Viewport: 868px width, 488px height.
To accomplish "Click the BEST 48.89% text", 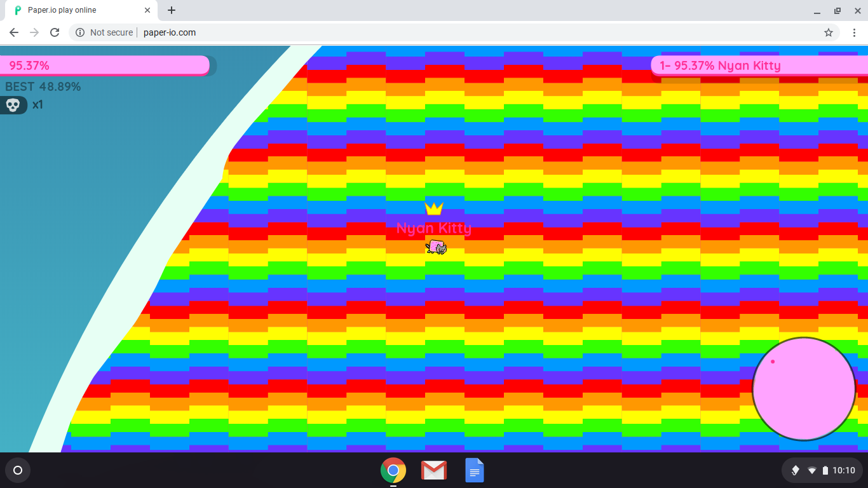I will point(43,86).
